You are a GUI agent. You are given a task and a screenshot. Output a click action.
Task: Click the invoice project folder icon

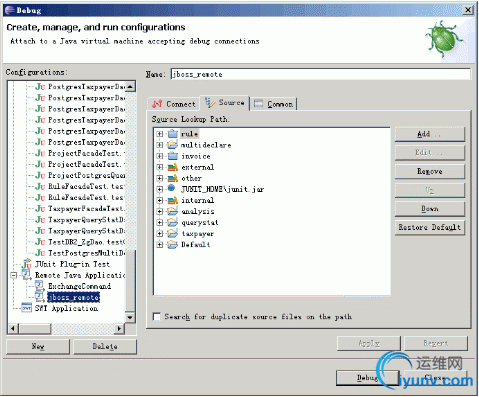[x=173, y=156]
